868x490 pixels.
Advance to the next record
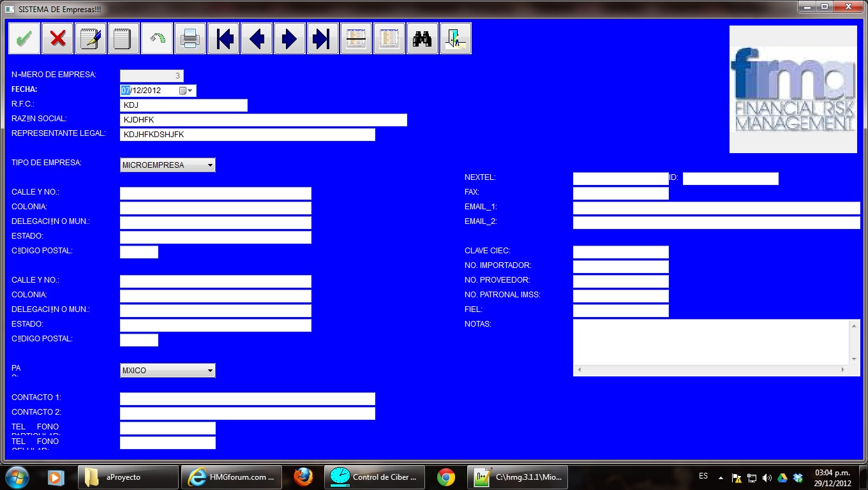pyautogui.click(x=289, y=38)
